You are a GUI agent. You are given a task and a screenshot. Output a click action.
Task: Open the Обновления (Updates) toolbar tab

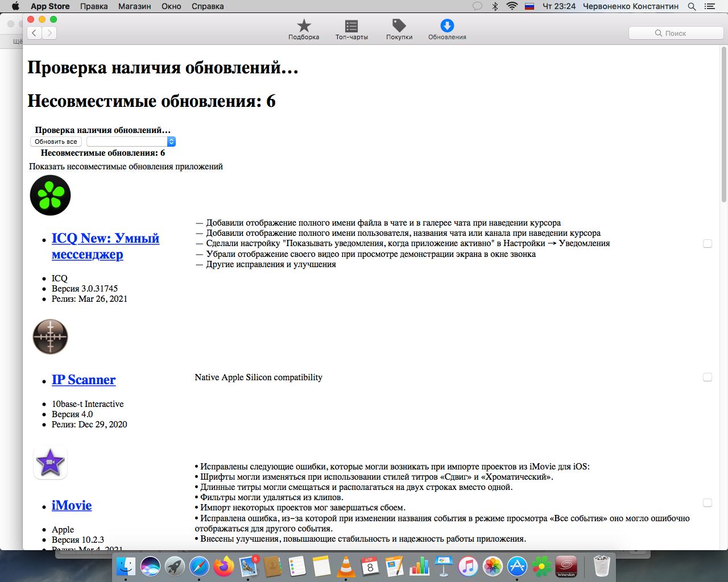tap(447, 30)
